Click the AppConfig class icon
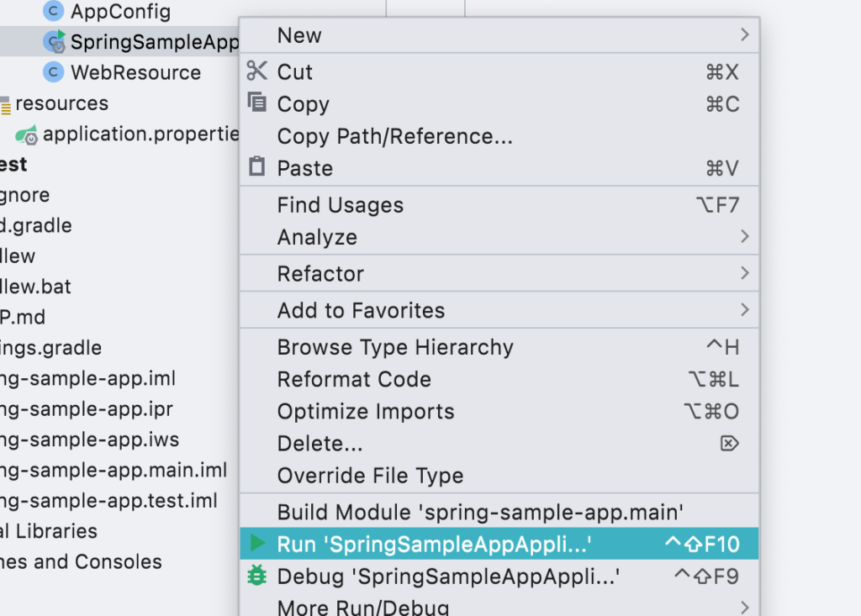The width and height of the screenshot is (861, 616). pyautogui.click(x=54, y=12)
